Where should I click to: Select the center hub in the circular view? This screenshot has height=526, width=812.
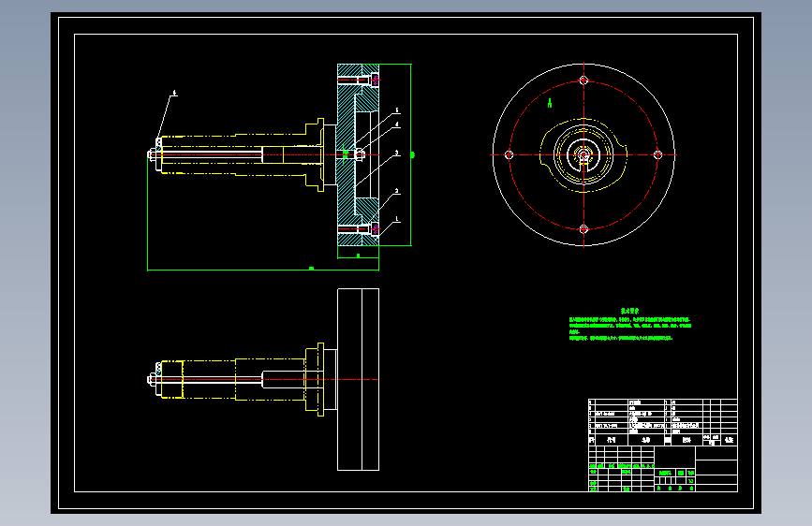[x=583, y=154]
